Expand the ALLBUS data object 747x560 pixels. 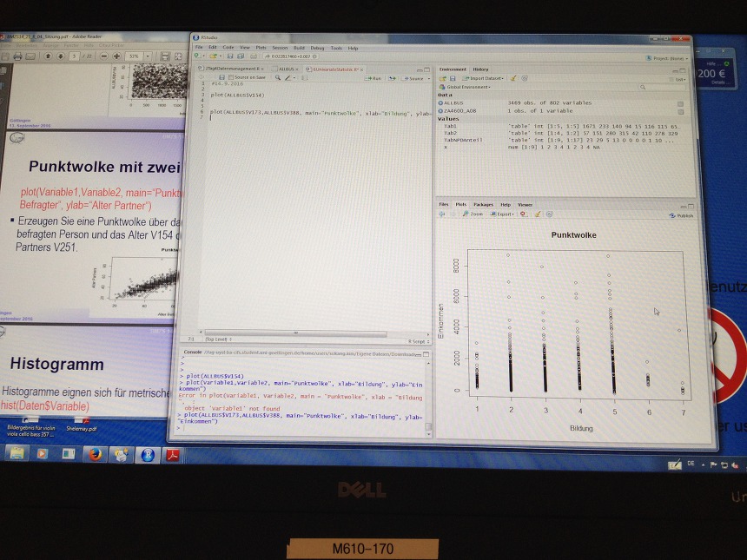(x=440, y=102)
